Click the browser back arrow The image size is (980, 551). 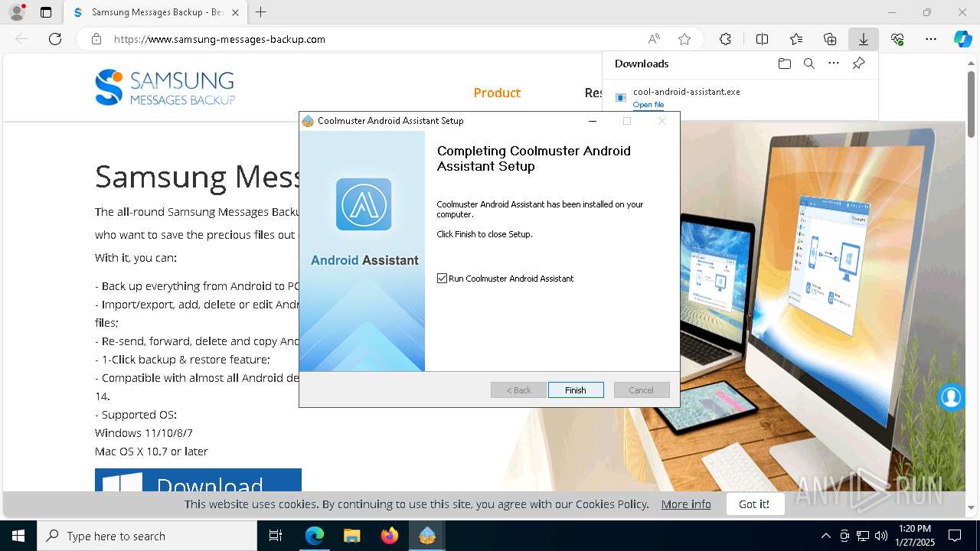pos(21,39)
